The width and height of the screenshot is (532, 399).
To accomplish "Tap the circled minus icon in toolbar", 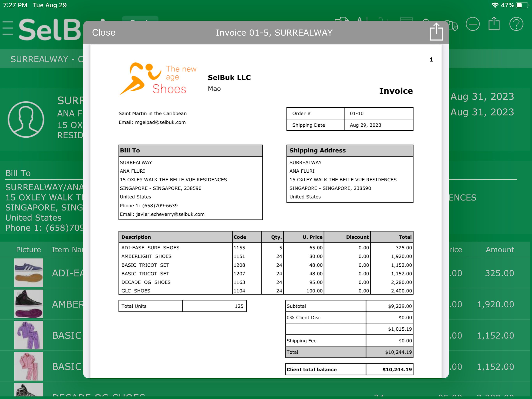I will (x=472, y=24).
